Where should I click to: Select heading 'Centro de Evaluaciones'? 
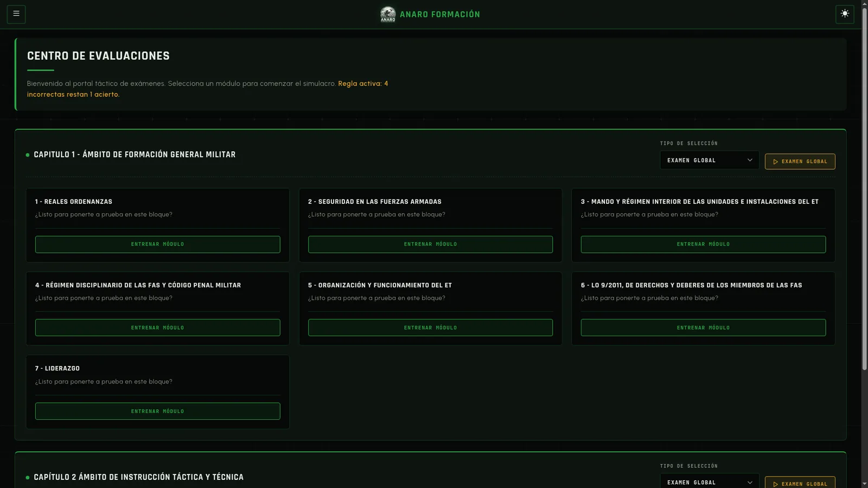coord(98,56)
